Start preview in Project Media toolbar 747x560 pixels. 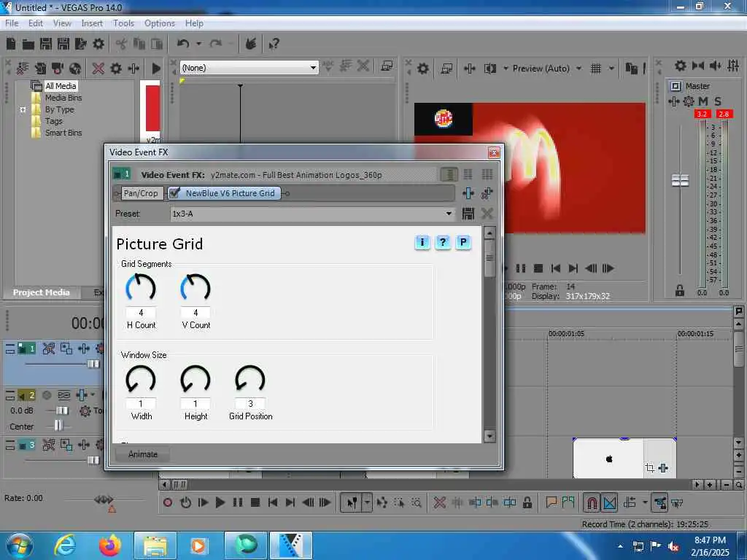156,69
